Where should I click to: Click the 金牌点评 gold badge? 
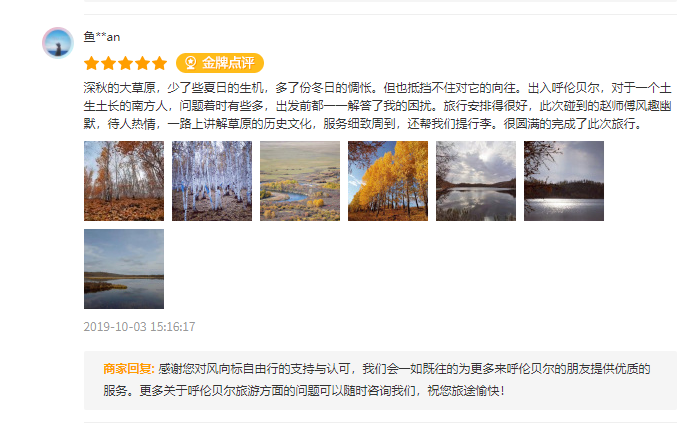(220, 63)
